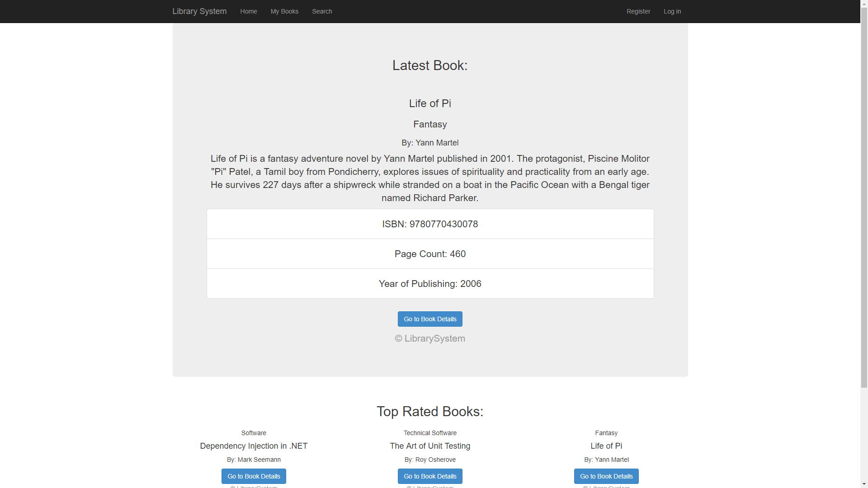This screenshot has width=868, height=488.
Task: Click the ISBN: 9780770430078 row
Action: [x=430, y=224]
